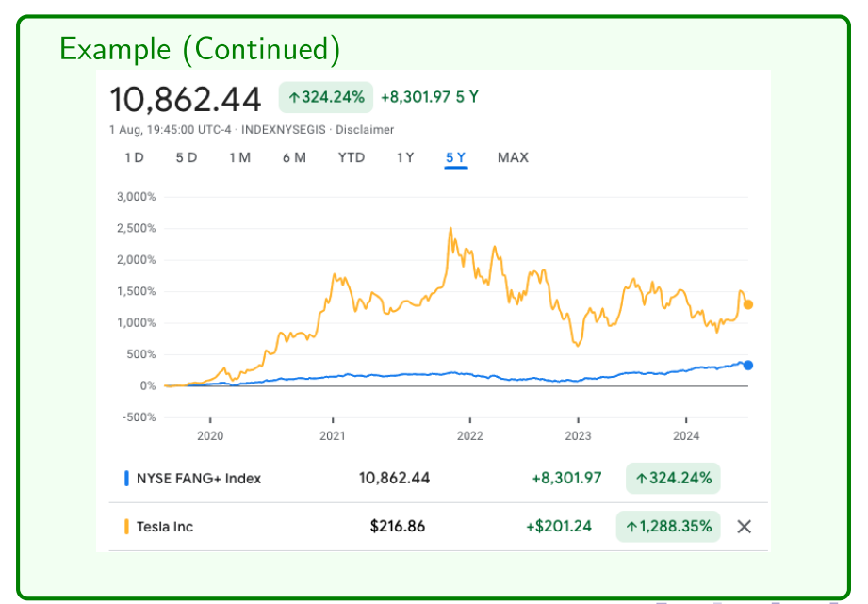This screenshot has width=868, height=604.
Task: Switch to the YTD range tab
Action: click(352, 157)
